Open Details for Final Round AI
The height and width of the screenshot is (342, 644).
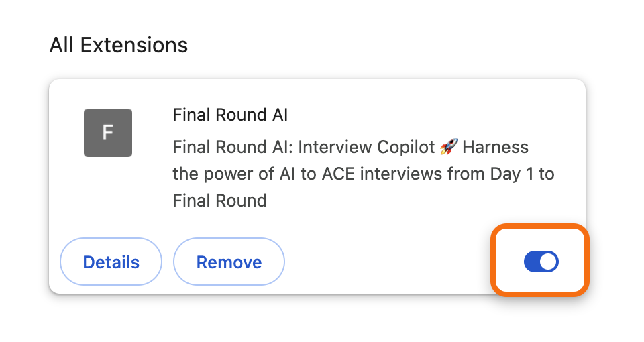click(111, 262)
